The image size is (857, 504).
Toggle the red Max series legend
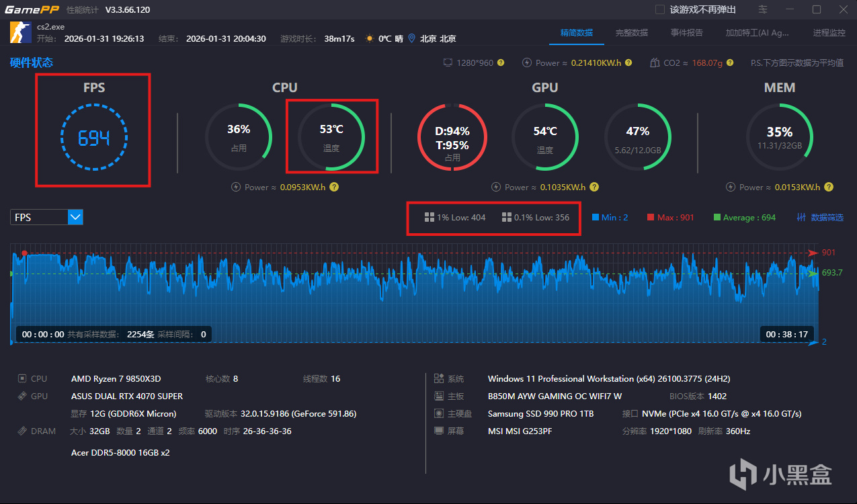click(670, 217)
